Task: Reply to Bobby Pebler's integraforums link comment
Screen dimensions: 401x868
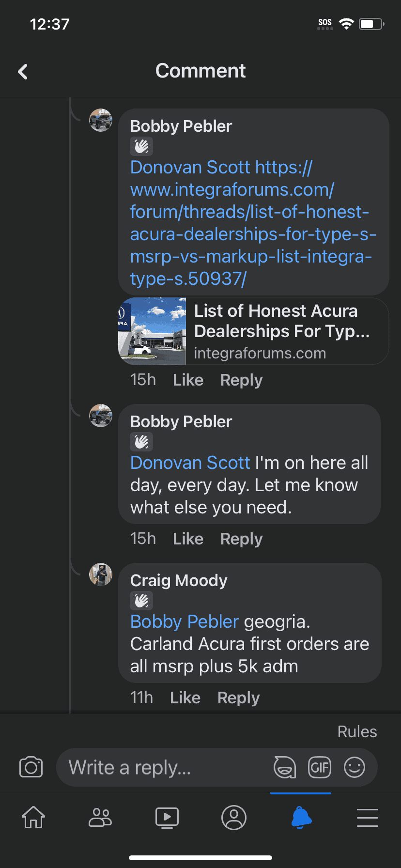Action: point(241,380)
